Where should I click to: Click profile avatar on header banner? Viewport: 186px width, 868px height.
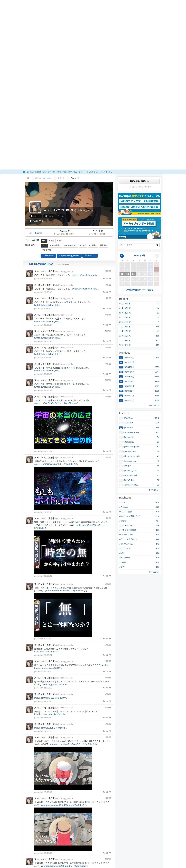tap(35, 207)
